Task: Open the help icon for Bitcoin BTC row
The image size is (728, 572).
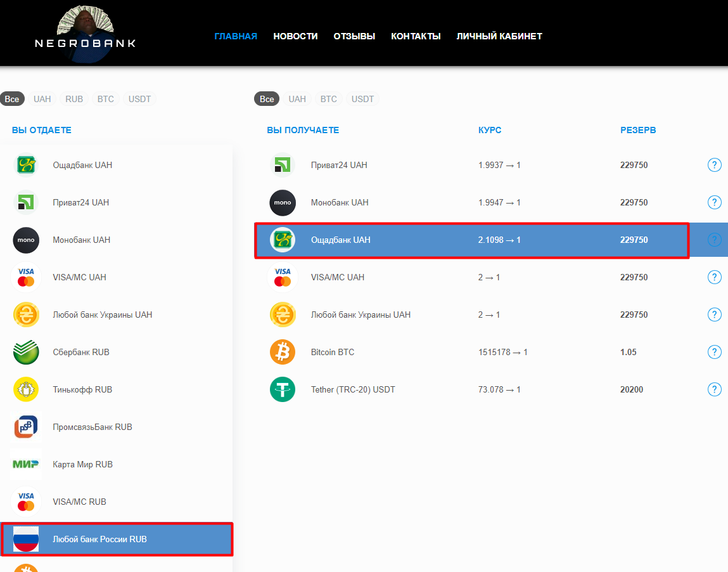Action: [715, 352]
